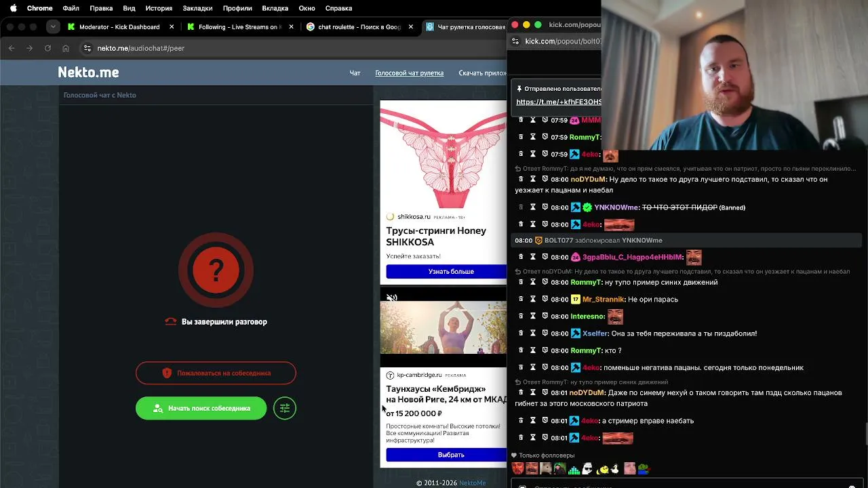This screenshot has height=488, width=868.
Task: Click Пожаловаться на собеседника button
Action: pos(216,373)
